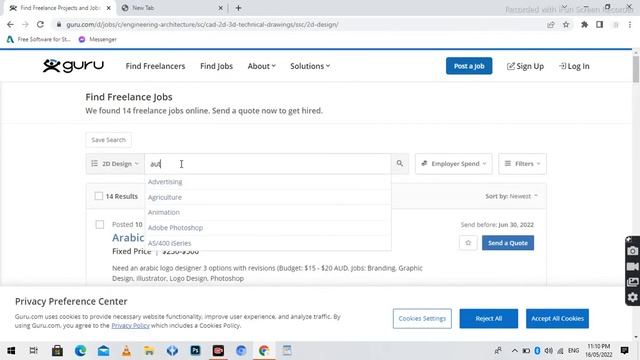Open the Windows Start menu
The height and width of the screenshot is (360, 640).
[x=11, y=351]
